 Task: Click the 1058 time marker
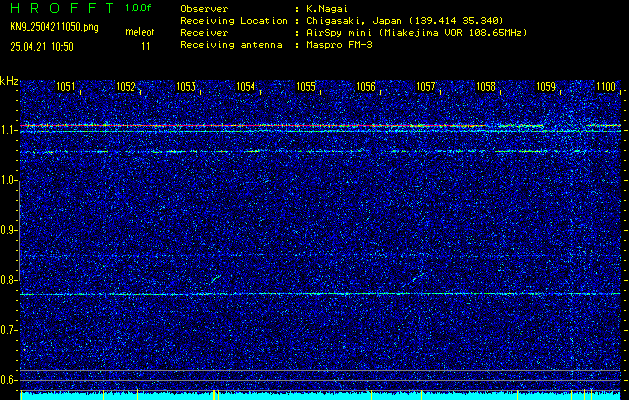486,86
